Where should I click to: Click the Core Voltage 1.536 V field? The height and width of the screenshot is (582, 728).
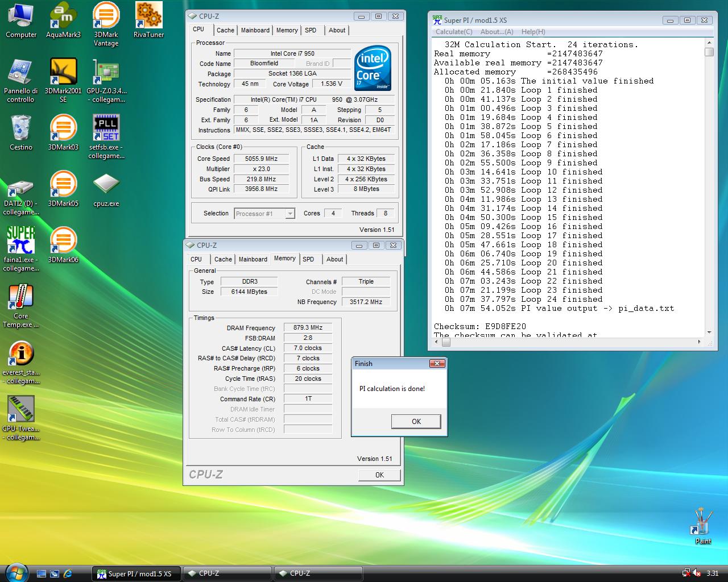332,84
